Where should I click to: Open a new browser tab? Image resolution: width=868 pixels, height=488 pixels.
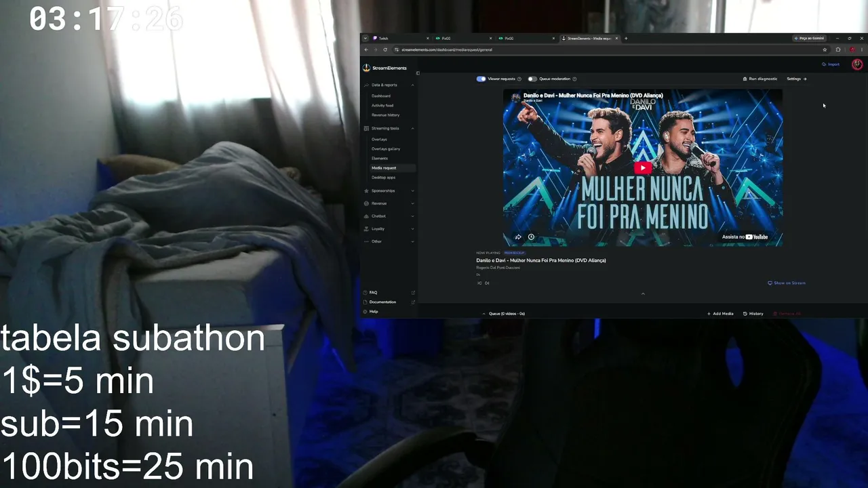click(x=626, y=39)
